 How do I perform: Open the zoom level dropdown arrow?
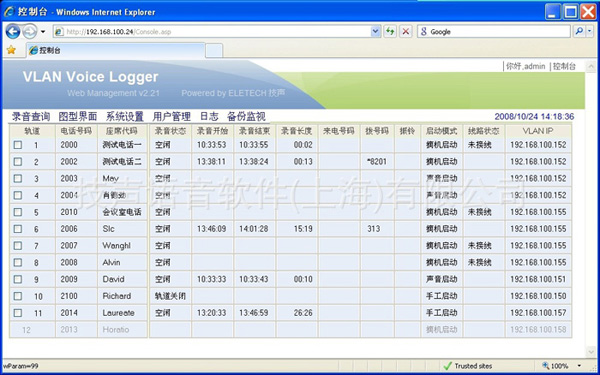[579, 366]
